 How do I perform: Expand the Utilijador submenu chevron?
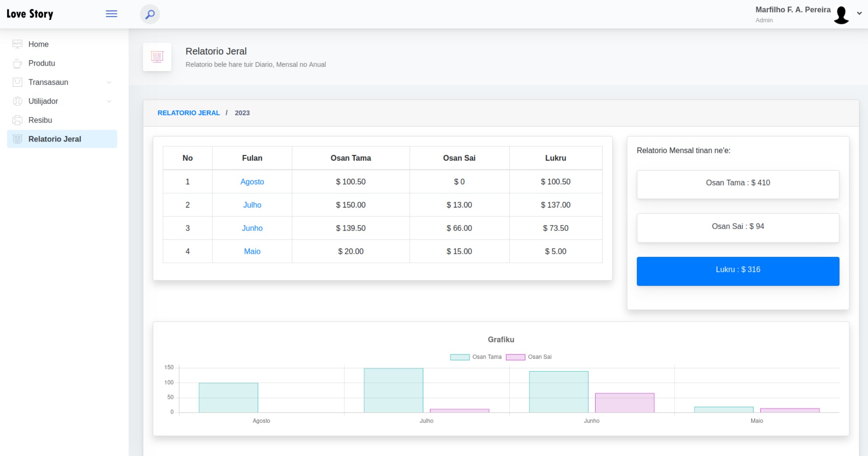pos(109,101)
